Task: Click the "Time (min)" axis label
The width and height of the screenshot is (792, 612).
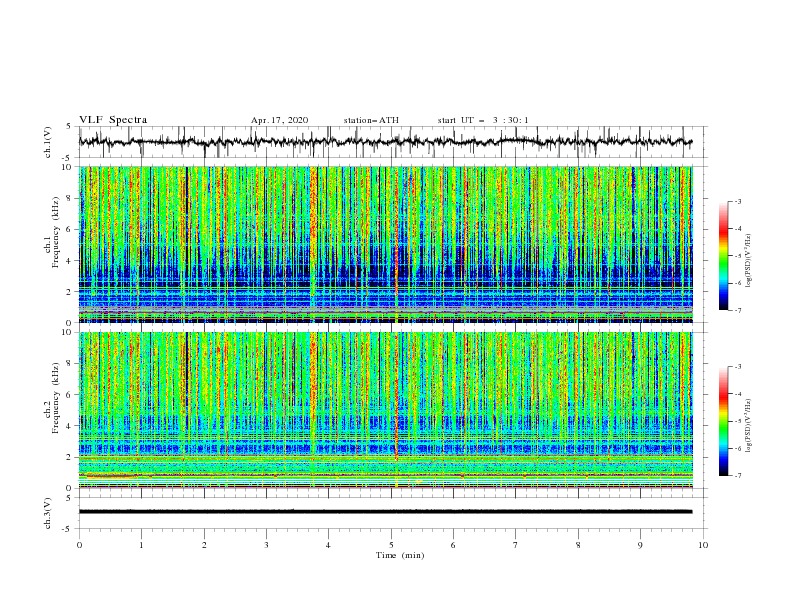Action: (400, 555)
